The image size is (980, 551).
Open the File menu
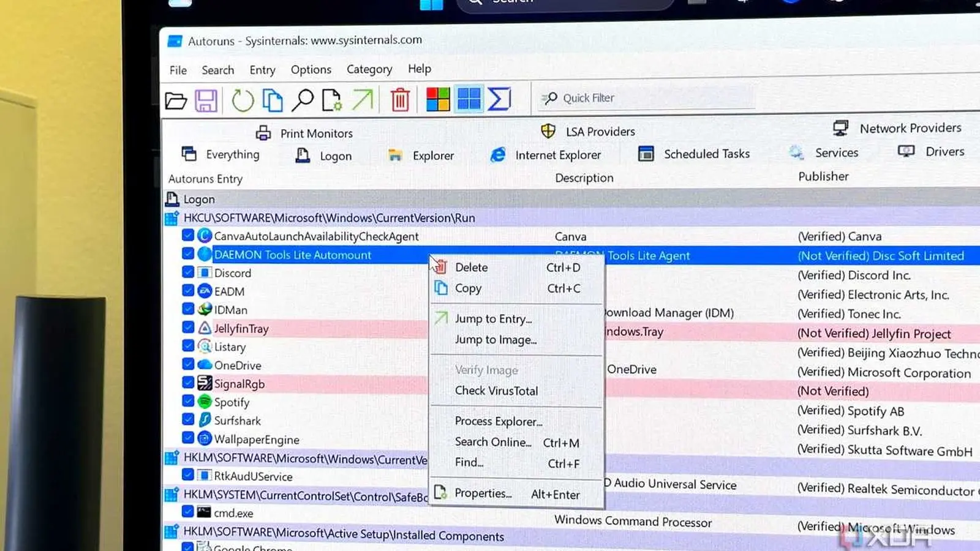point(178,70)
